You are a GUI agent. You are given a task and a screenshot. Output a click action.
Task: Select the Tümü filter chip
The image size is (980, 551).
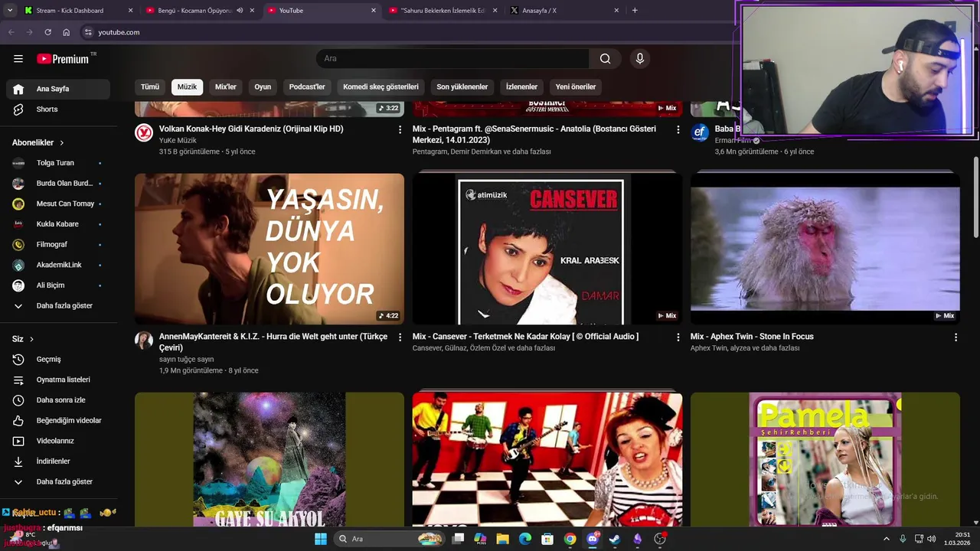click(x=150, y=86)
